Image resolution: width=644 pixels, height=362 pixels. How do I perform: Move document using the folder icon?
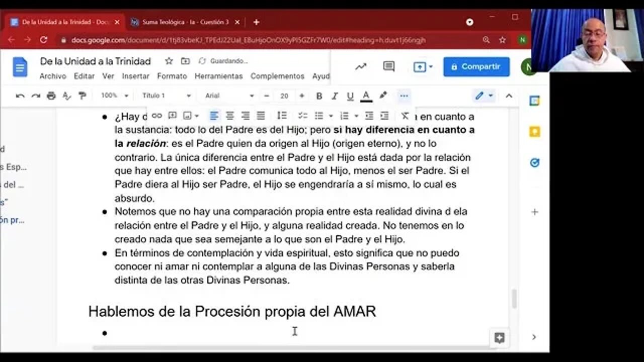pyautogui.click(x=185, y=61)
